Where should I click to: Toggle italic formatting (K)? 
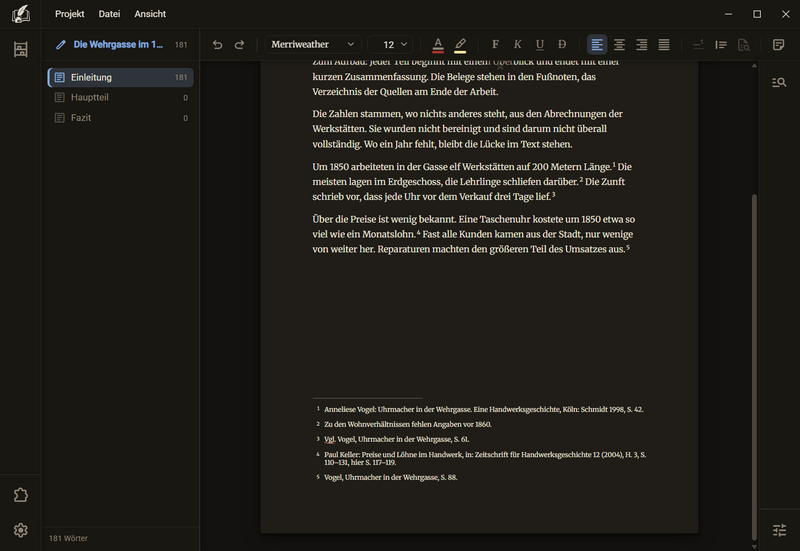tap(517, 44)
